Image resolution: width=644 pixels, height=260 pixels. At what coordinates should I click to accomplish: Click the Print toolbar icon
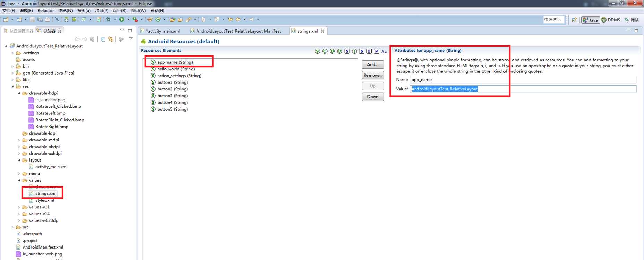click(48, 19)
